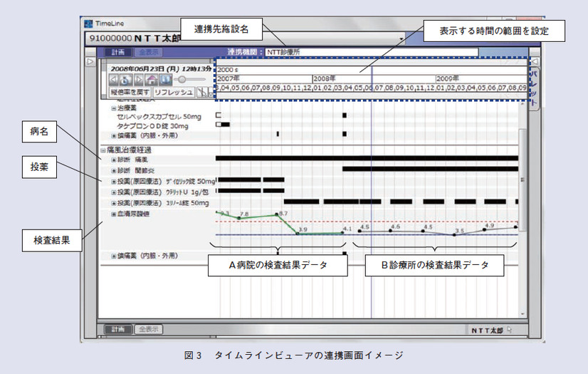Click the scissors icon next to リフレッシュ
Screen dimensions: 588x374
pyautogui.click(x=202, y=93)
